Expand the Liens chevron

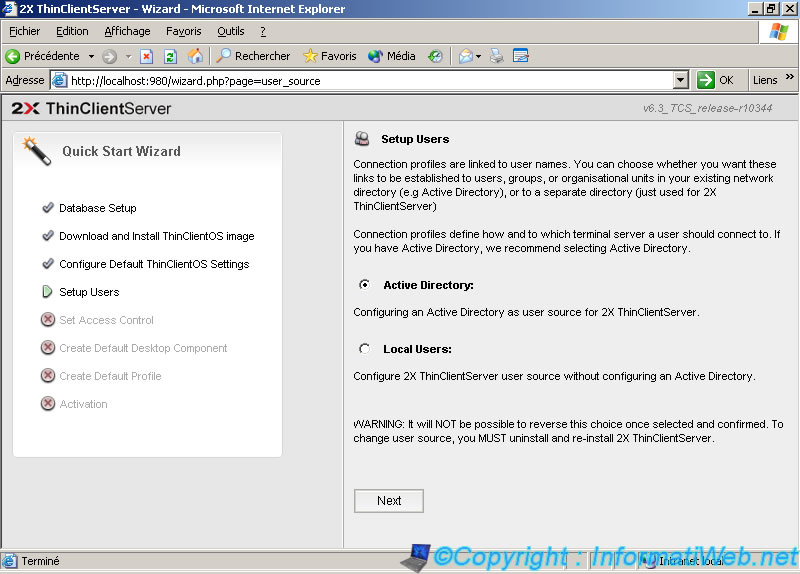click(789, 77)
